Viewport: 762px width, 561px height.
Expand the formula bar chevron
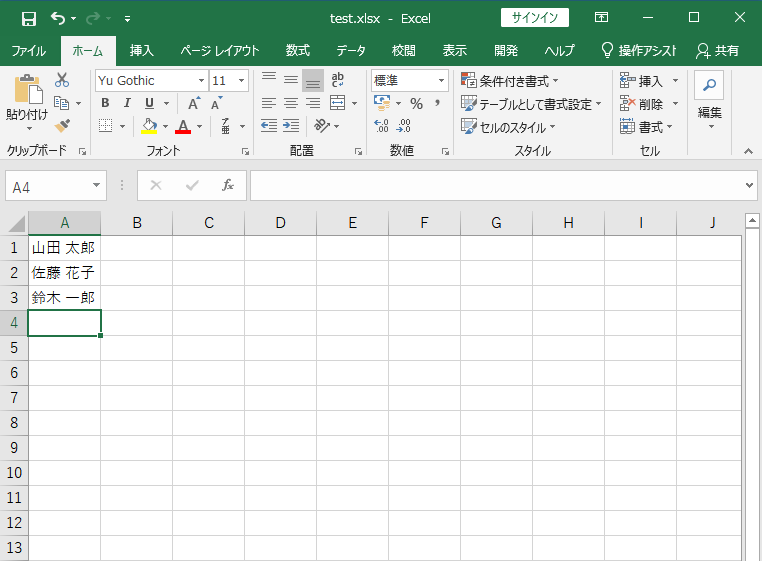(749, 185)
